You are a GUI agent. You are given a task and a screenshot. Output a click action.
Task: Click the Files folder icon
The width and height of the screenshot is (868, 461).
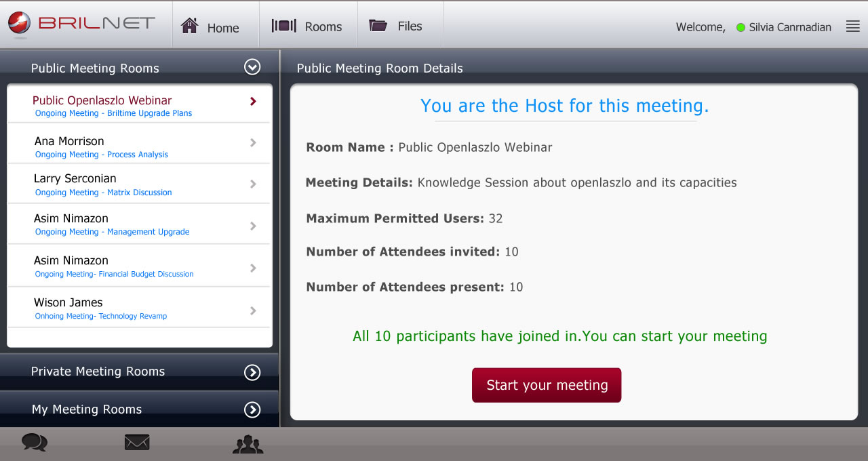(x=378, y=26)
